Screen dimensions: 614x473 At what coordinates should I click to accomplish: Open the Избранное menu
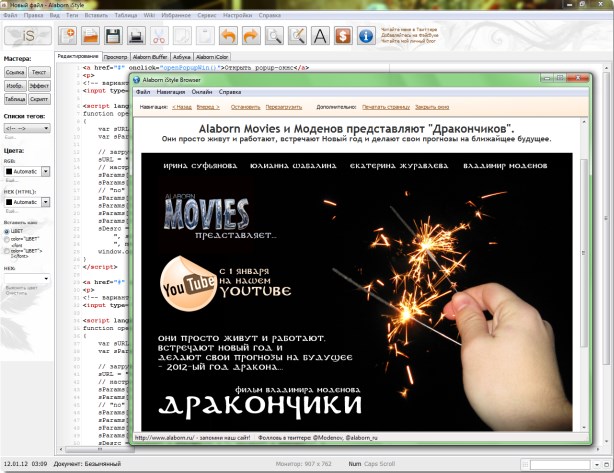pos(176,15)
